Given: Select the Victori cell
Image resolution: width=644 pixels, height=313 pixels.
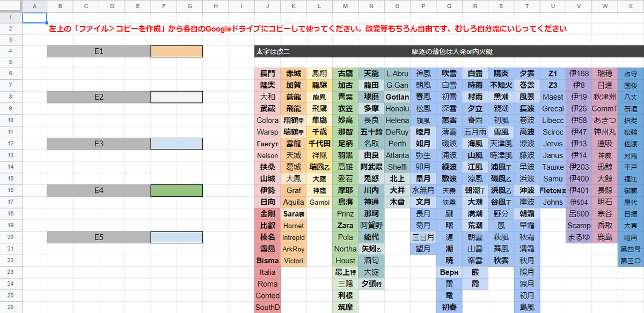Looking at the screenshot, I should click(294, 260).
